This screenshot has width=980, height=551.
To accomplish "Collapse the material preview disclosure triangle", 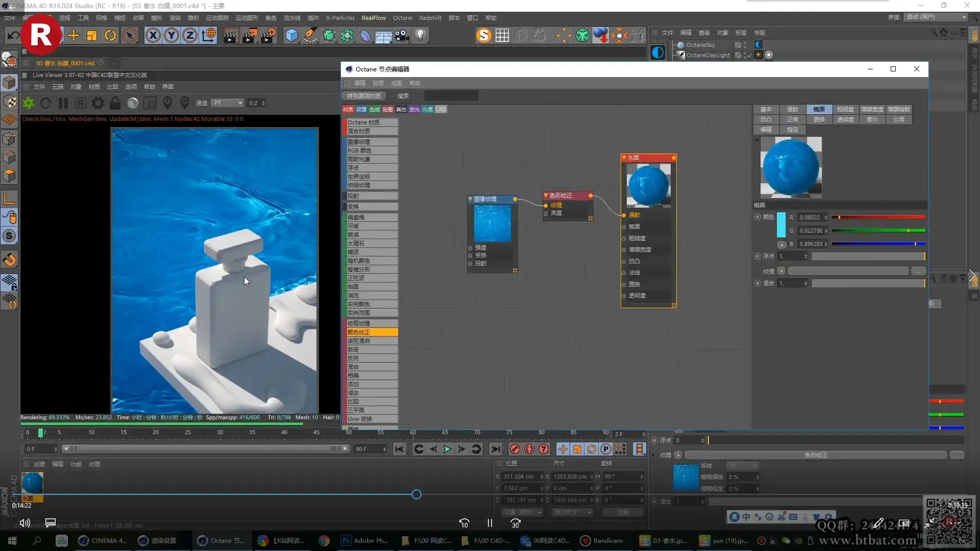I will point(756,139).
